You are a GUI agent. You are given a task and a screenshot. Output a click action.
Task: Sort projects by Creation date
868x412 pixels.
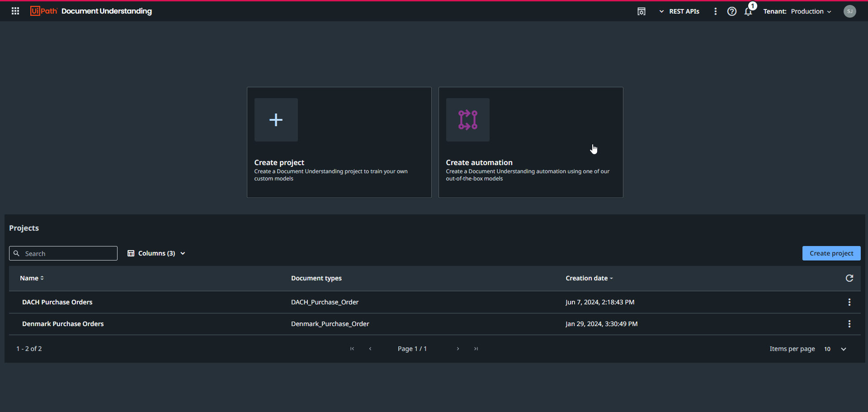point(589,278)
